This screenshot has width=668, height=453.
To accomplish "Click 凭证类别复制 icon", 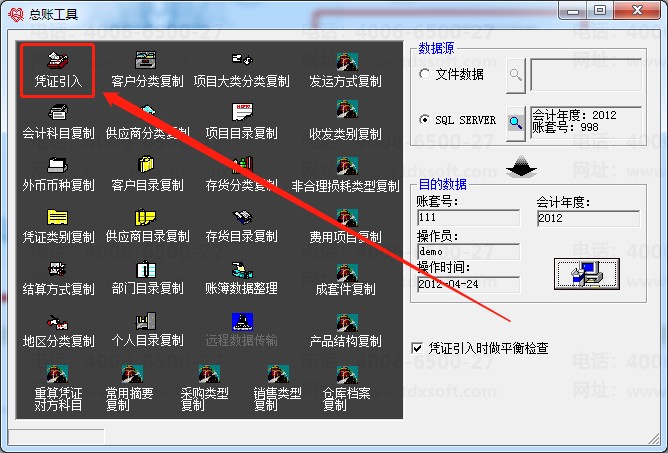I will [58, 226].
